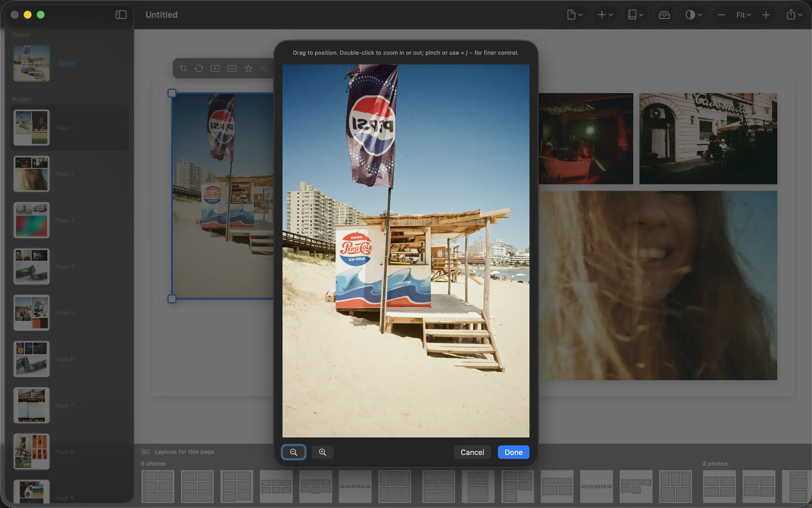Open the book icon dropdown
Image resolution: width=812 pixels, height=508 pixels.
click(x=636, y=15)
